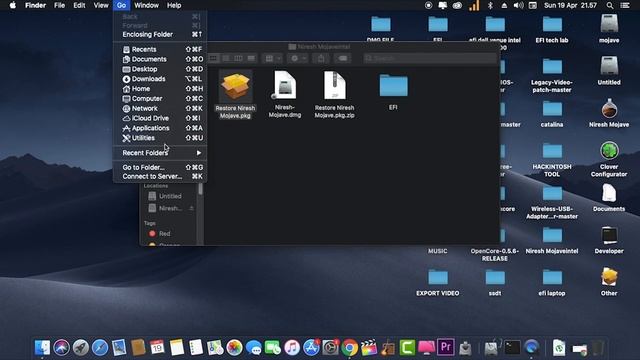The image size is (640, 360).
Task: Launch Final Cut Pro from Dock
Action: click(369, 347)
